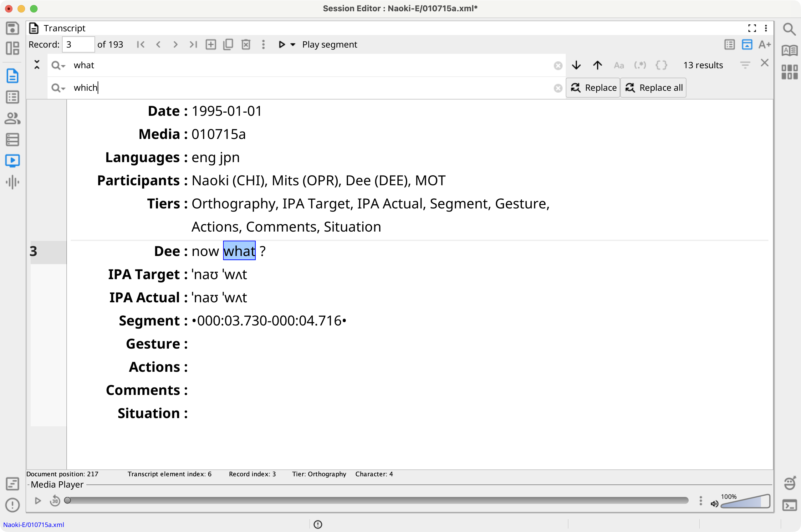Open the warnings icon at sidebar bottom

click(x=12, y=505)
